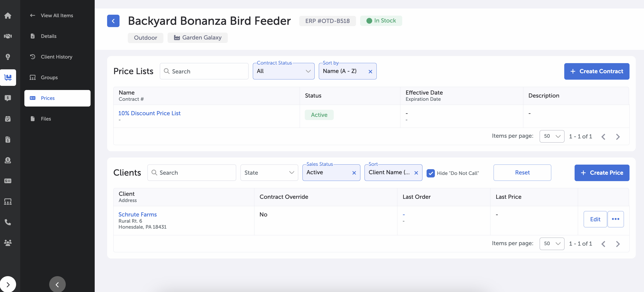
Task: Open the phone icon in left rail
Action: coord(8,222)
